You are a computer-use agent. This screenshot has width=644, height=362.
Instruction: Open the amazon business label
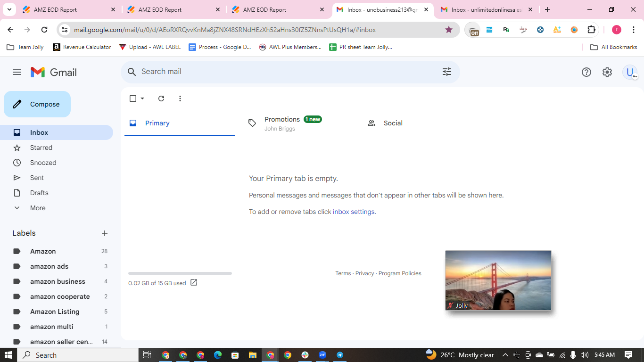(57, 281)
